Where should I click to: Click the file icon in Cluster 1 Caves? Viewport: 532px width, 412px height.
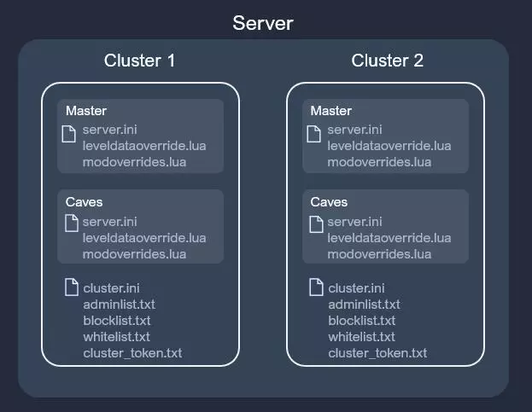pyautogui.click(x=69, y=224)
